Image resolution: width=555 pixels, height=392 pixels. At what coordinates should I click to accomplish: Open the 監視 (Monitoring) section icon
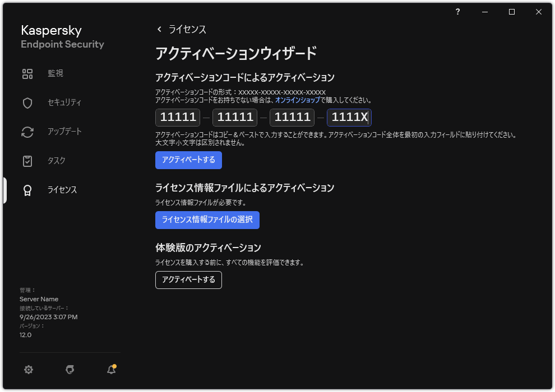pyautogui.click(x=27, y=73)
